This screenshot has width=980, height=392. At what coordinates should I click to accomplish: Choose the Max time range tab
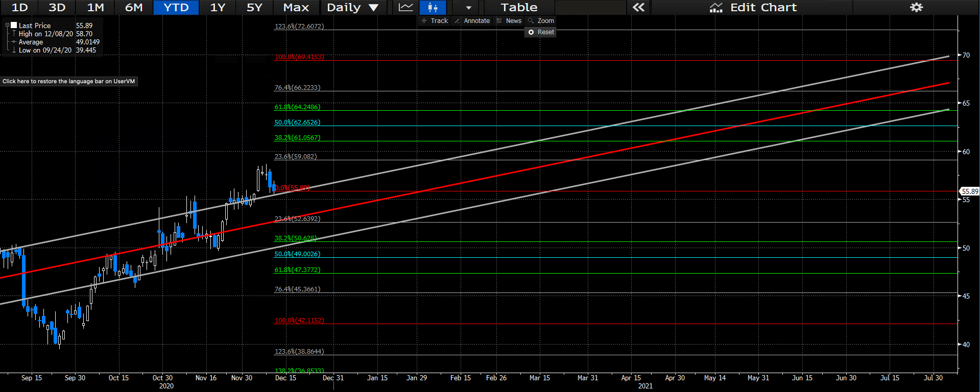pos(296,7)
